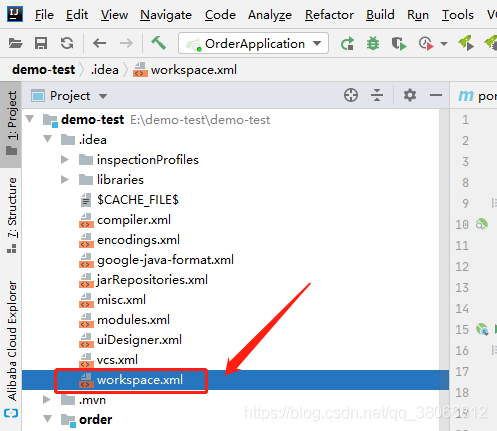
Task: Expand the inspectionProfiles folder
Action: pyautogui.click(x=65, y=160)
